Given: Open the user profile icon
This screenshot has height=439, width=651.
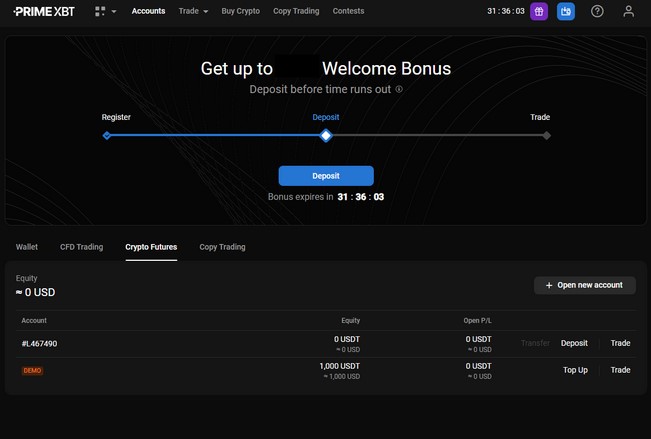Looking at the screenshot, I should click(x=629, y=11).
